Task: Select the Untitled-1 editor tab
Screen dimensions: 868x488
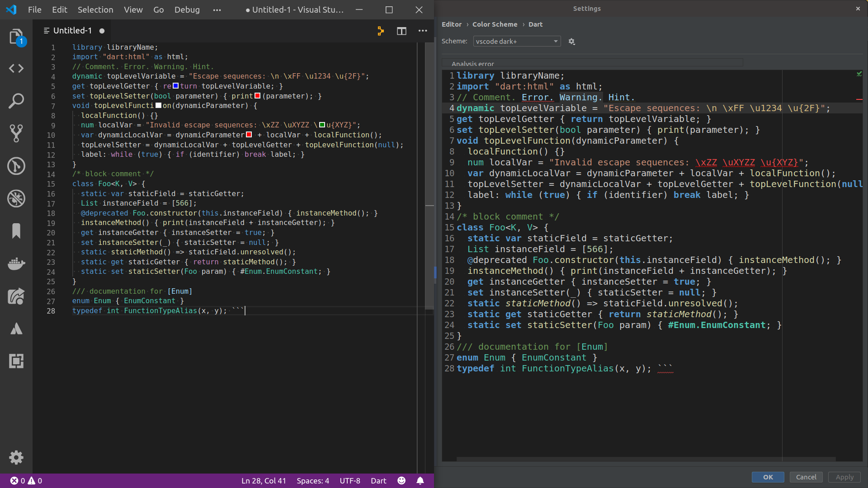Action: (x=72, y=31)
